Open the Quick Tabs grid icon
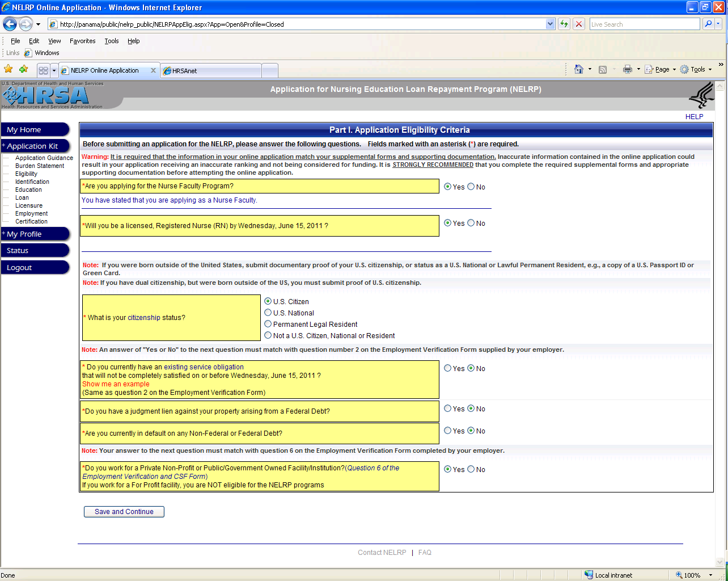 pos(43,70)
